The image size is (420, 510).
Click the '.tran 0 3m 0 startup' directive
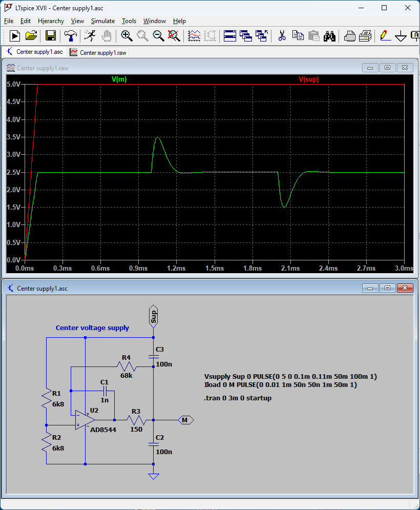(x=238, y=398)
